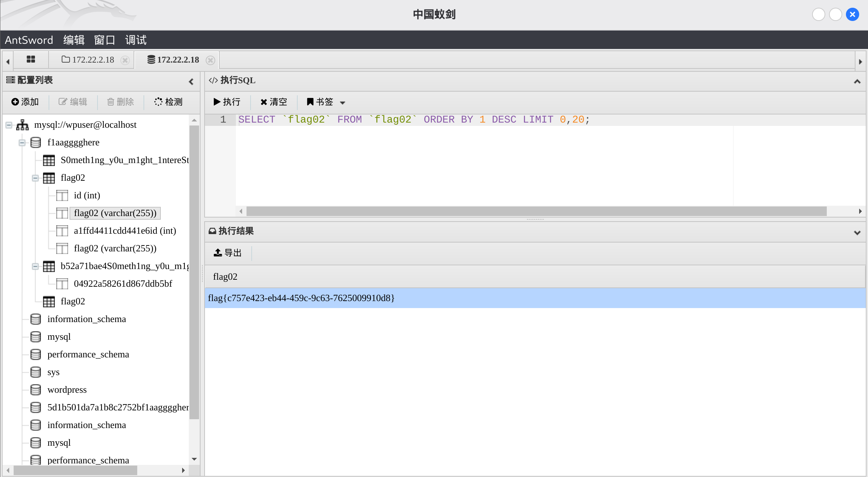
Task: Select the f1aagggghere database
Action: click(73, 142)
